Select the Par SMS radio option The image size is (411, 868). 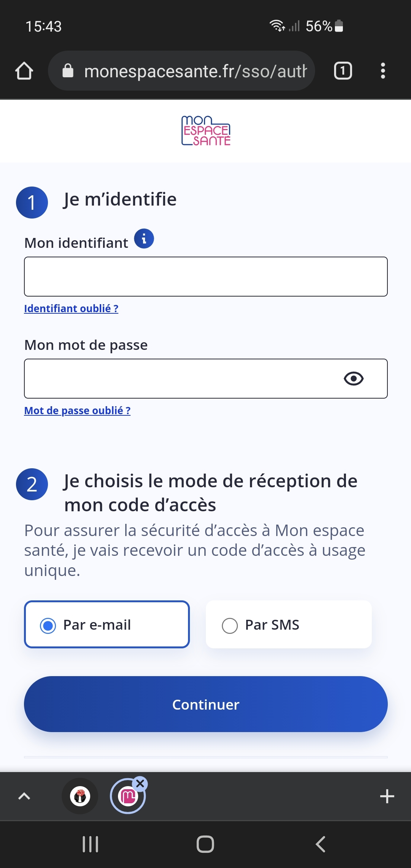point(289,624)
